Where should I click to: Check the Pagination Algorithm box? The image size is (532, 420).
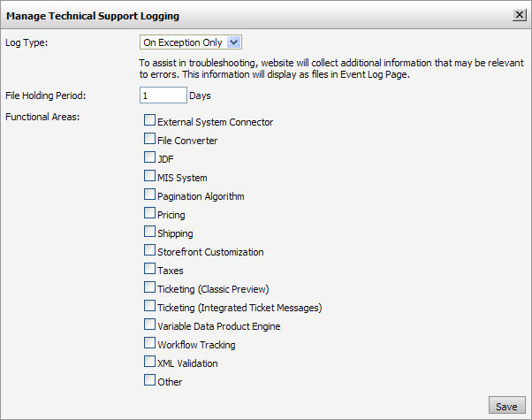coord(149,195)
